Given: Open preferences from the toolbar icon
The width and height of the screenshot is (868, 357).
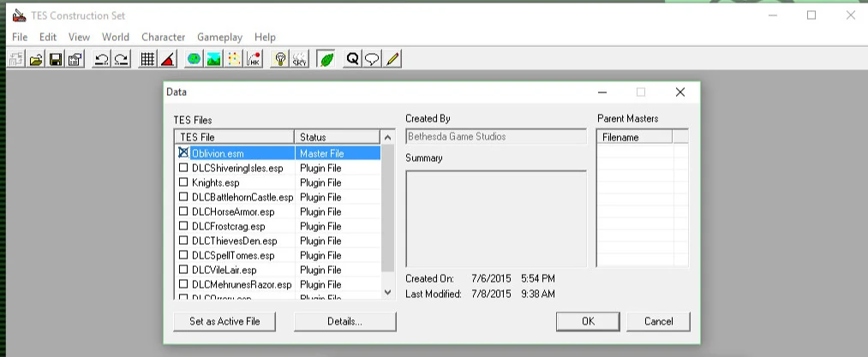Looking at the screenshot, I should 75,59.
